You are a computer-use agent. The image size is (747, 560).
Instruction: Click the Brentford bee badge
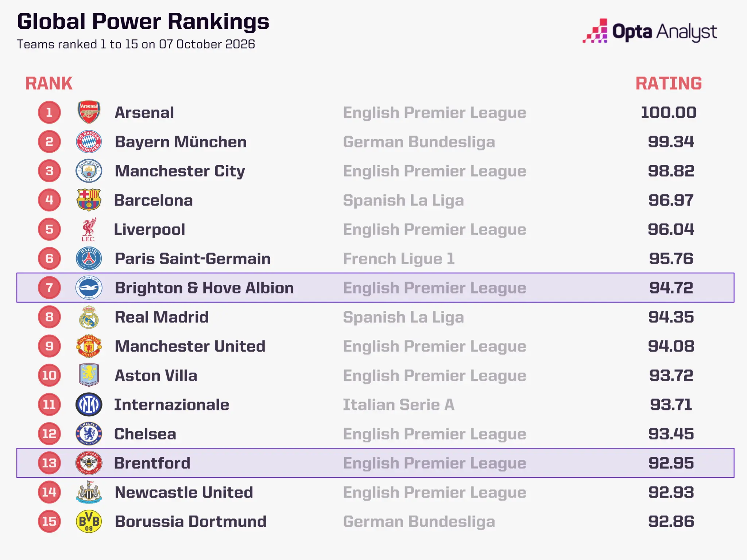[89, 463]
